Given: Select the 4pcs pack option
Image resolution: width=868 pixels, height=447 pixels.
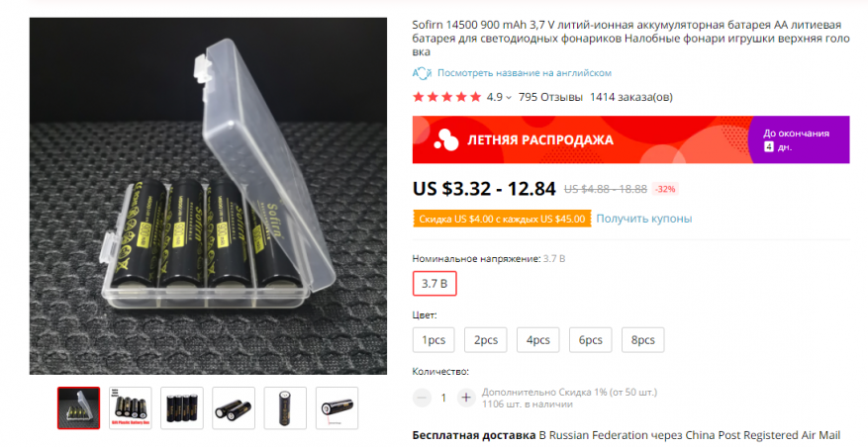Looking at the screenshot, I should [538, 339].
